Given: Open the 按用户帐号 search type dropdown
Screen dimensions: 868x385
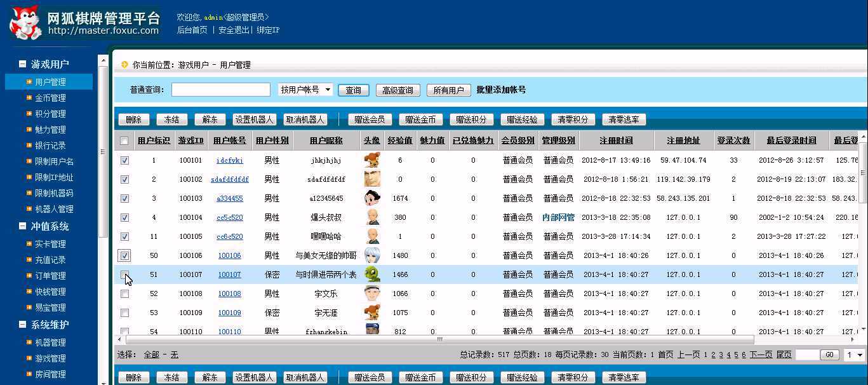Looking at the screenshot, I should 305,90.
